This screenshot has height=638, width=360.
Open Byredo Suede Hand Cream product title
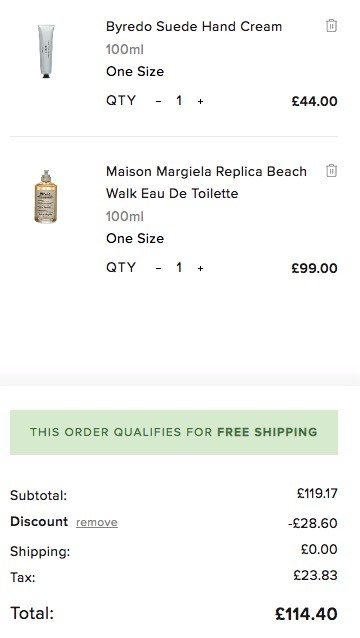(x=194, y=26)
